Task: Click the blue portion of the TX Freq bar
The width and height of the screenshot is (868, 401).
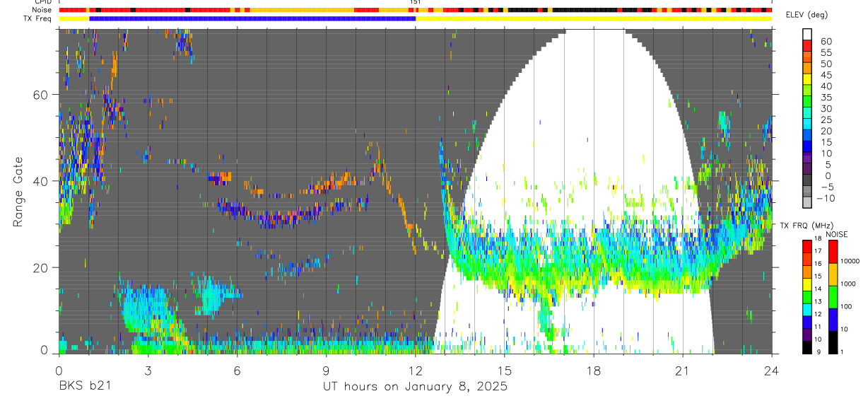Action: pyautogui.click(x=252, y=18)
